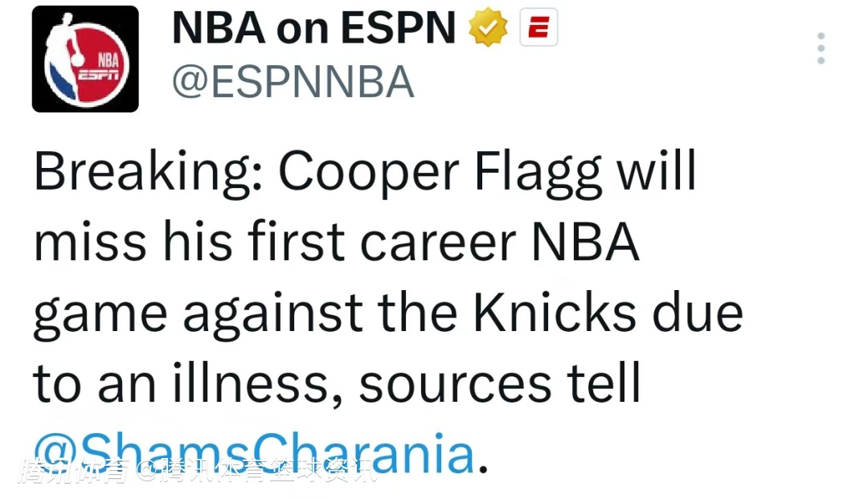Click the red ESPN affiliate badge

(538, 31)
